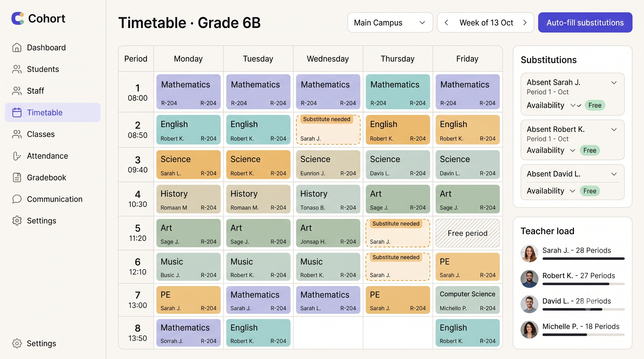Click the Classes group icon
The image size is (644, 359).
click(17, 134)
